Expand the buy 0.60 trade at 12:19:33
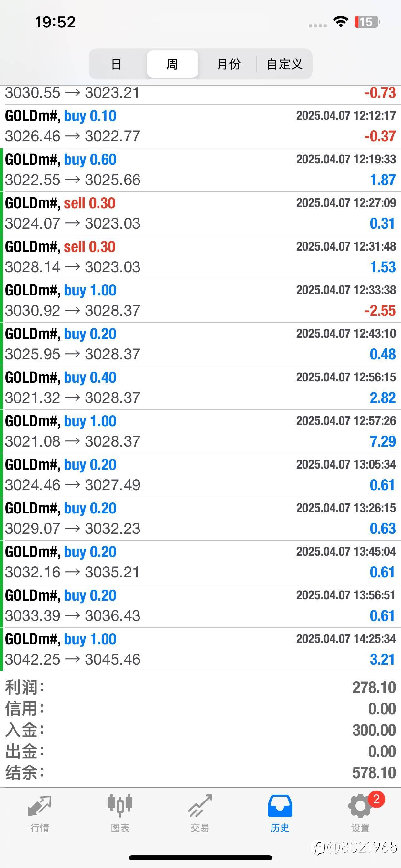 pyautogui.click(x=200, y=170)
